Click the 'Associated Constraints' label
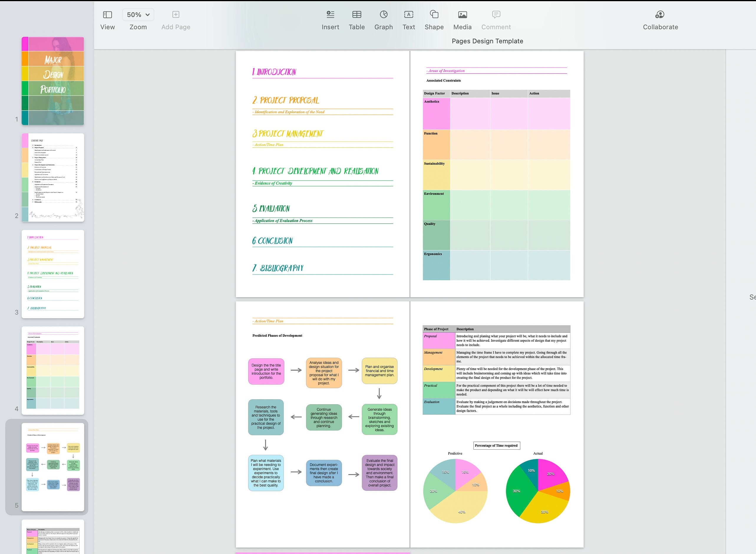The image size is (756, 554). click(x=443, y=80)
